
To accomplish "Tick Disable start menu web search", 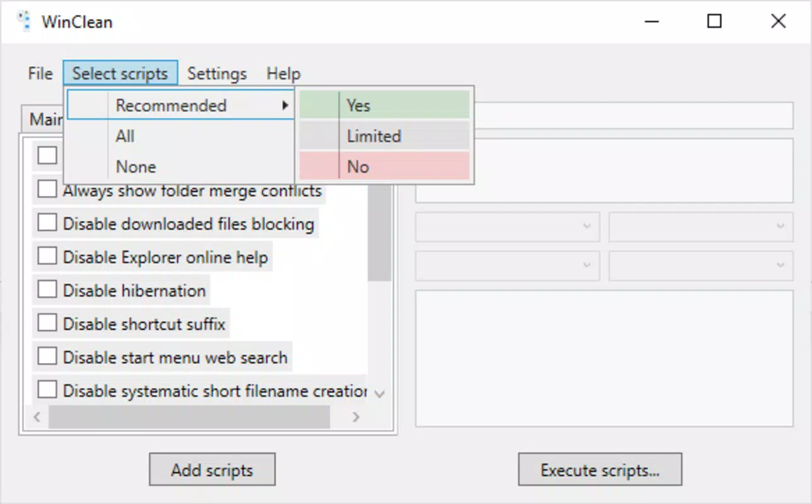I will coord(47,357).
